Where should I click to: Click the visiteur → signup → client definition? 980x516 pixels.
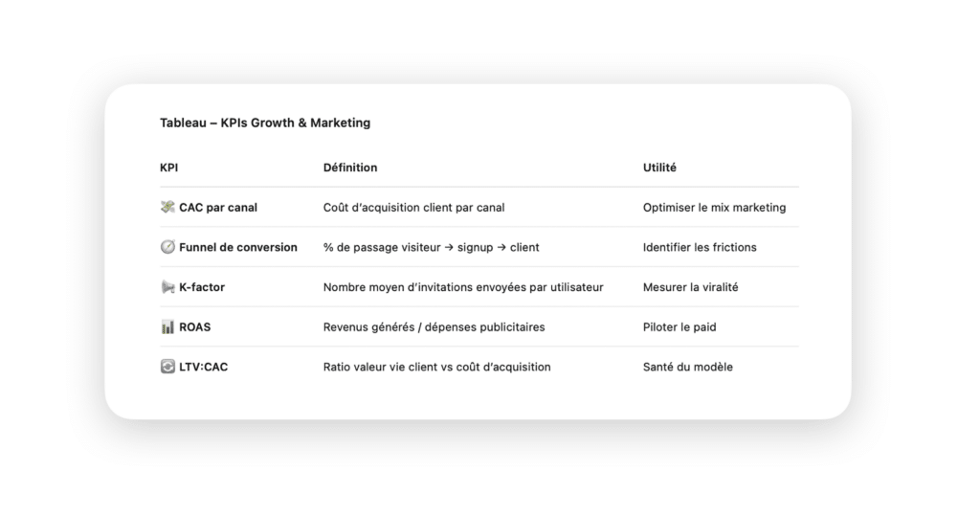pyautogui.click(x=432, y=247)
